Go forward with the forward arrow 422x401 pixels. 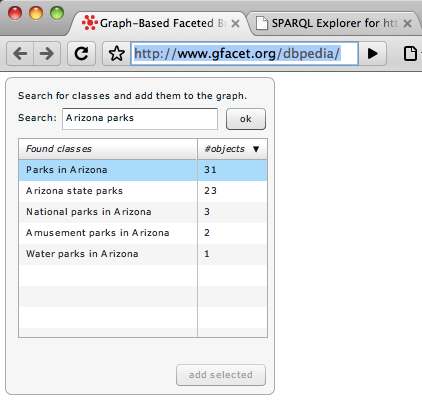pos(47,53)
